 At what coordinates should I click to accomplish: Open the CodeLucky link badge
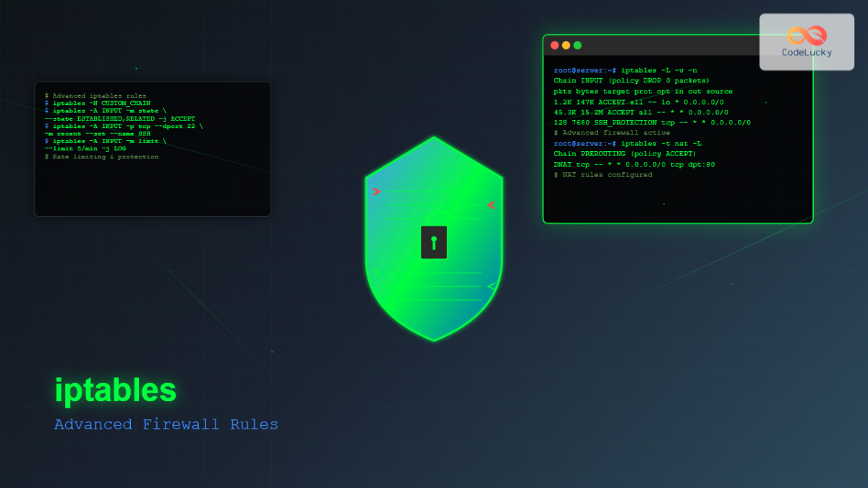[x=807, y=42]
